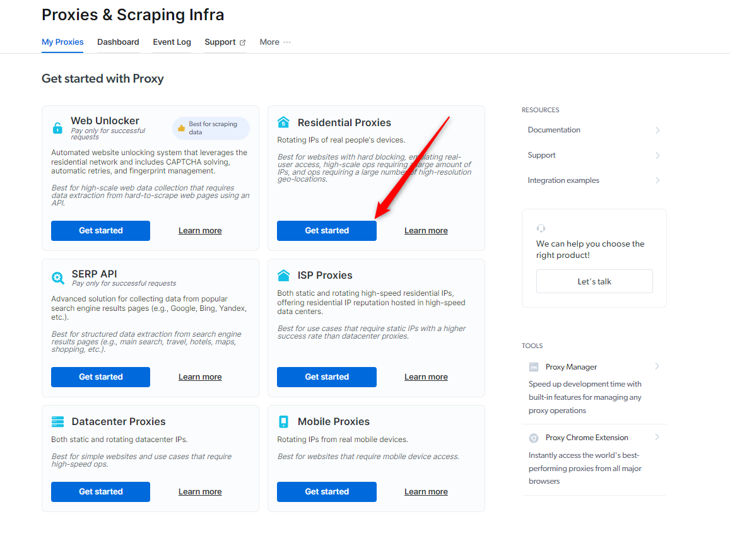The height and width of the screenshot is (560, 730).
Task: Click the Best for scraping data badge
Action: pyautogui.click(x=211, y=128)
